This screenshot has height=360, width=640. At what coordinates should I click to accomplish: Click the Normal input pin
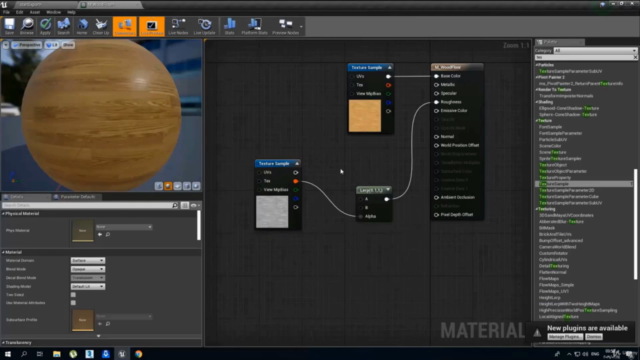tap(436, 137)
